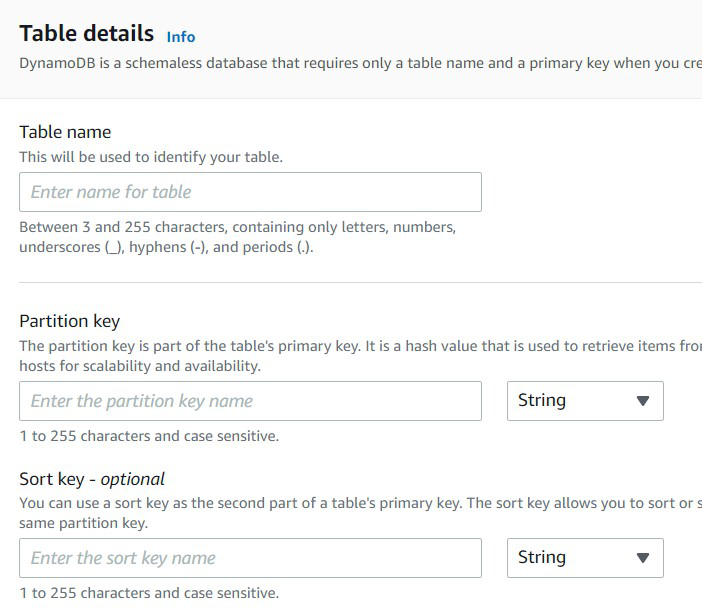Image resolution: width=702 pixels, height=612 pixels.
Task: Click the italic 'optional' word
Action: coord(133,480)
